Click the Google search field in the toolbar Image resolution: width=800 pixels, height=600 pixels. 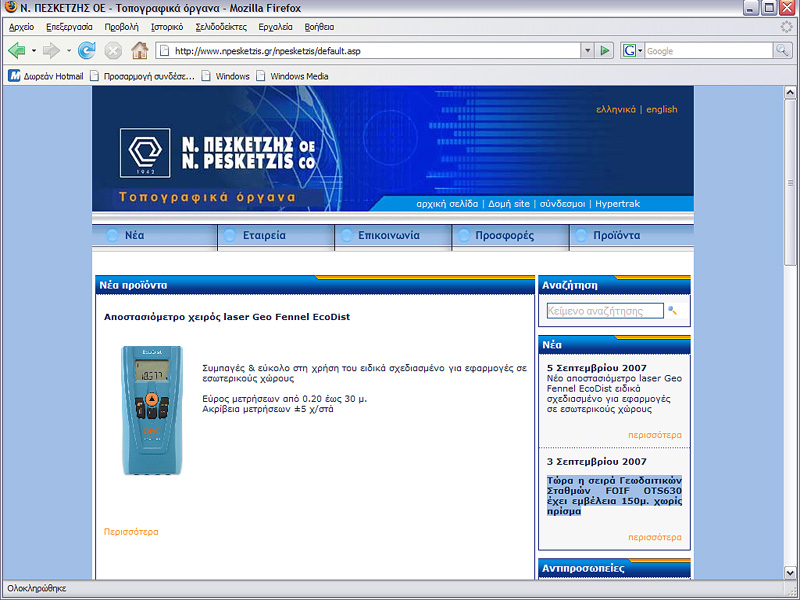pyautogui.click(x=709, y=51)
